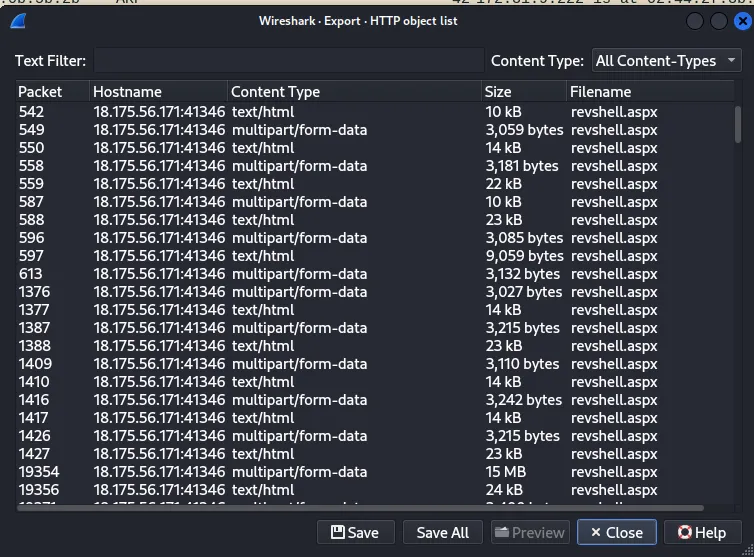Click the Save button with disk icon
The width and height of the screenshot is (754, 557).
(x=355, y=532)
